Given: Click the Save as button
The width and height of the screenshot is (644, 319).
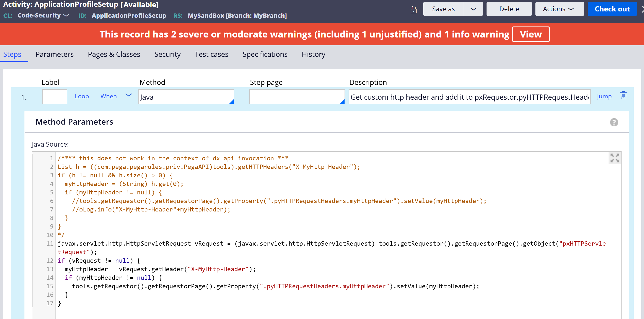Looking at the screenshot, I should coord(443,9).
